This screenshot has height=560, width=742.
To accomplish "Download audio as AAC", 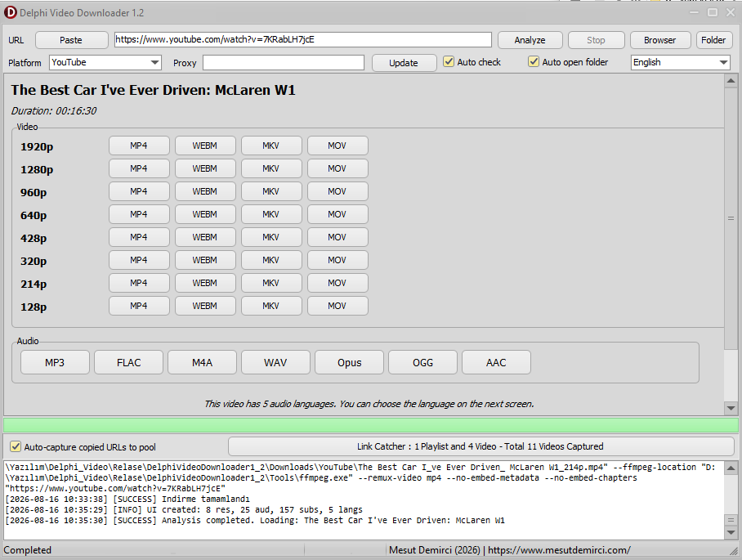I will click(496, 363).
